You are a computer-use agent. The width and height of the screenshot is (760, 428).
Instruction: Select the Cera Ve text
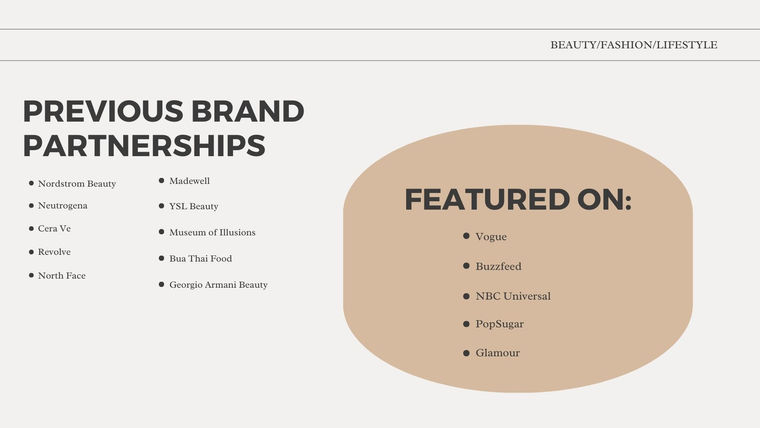54,228
